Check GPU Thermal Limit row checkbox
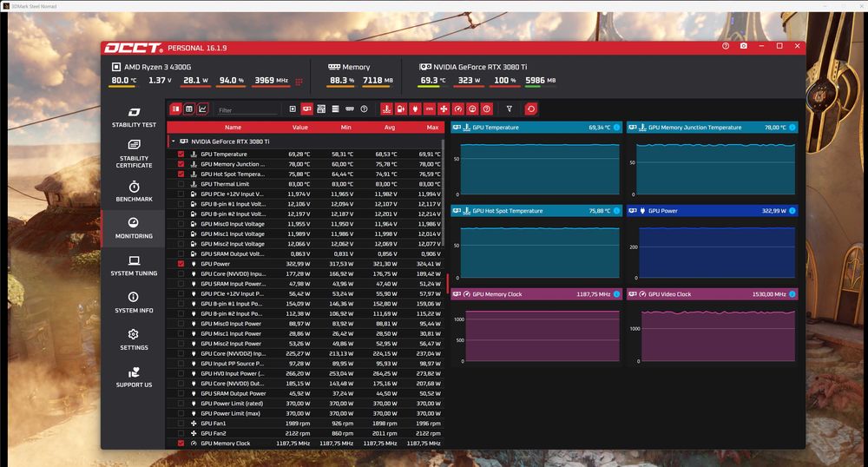The width and height of the screenshot is (868, 467). [181, 184]
